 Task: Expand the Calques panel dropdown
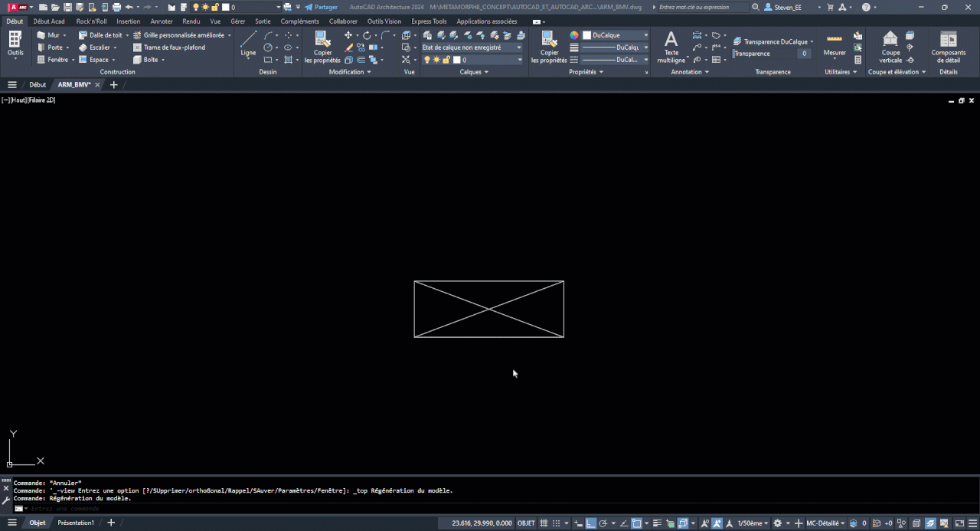tap(474, 72)
